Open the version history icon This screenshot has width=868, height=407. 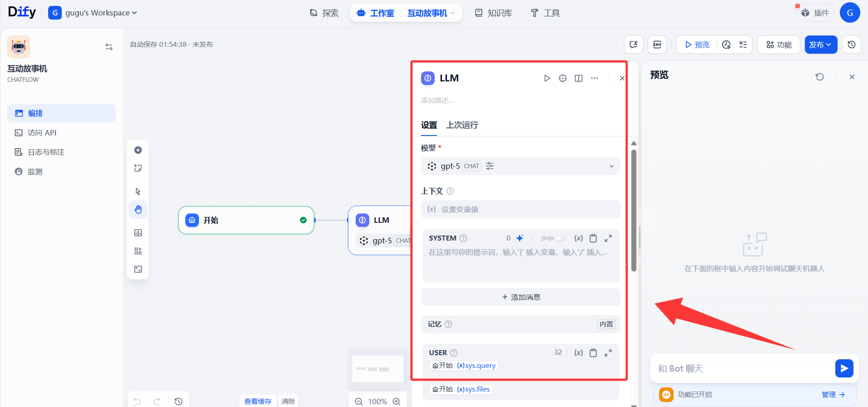click(852, 45)
